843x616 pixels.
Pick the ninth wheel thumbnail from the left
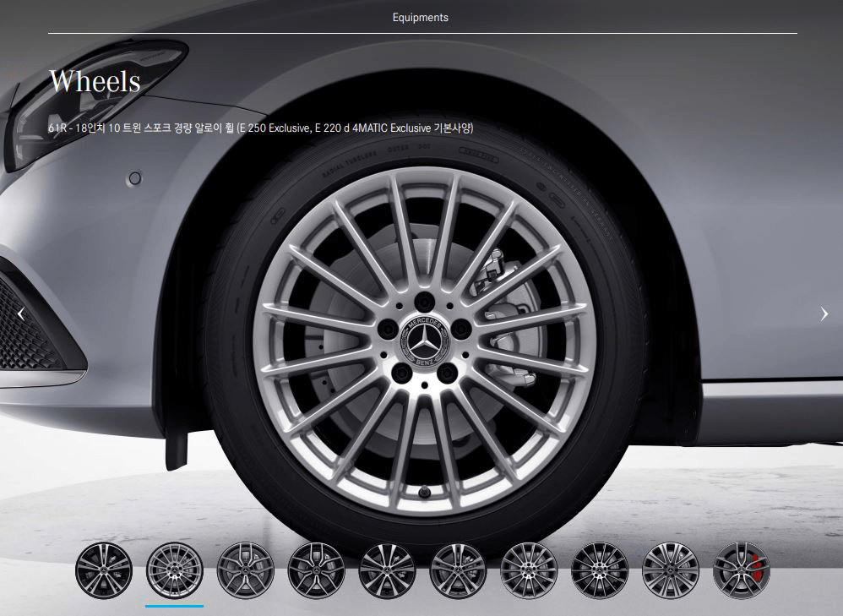[671, 570]
